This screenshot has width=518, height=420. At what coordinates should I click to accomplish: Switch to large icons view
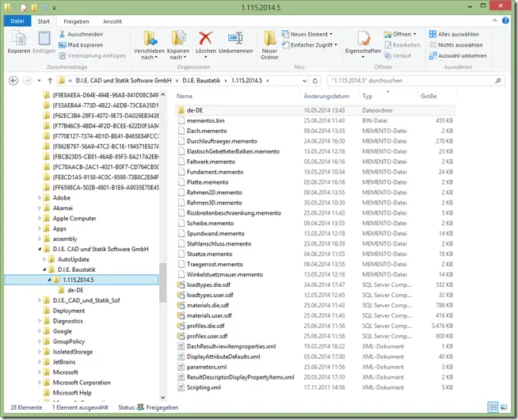coord(504,407)
